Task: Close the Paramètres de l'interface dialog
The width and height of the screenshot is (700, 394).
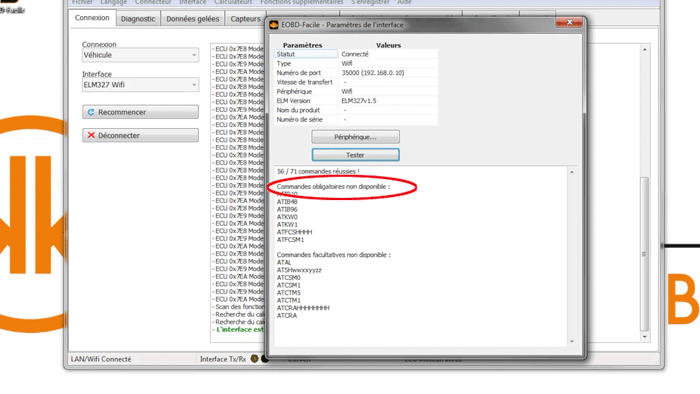Action: click(x=569, y=22)
